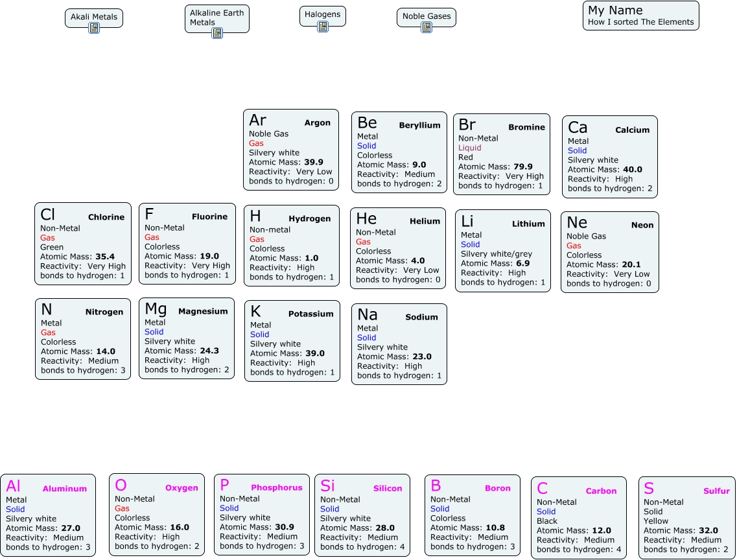Viewport: 737px width, 560px height.
Task: Open the Alkaline Earth Metals note icon
Action: click(x=217, y=32)
